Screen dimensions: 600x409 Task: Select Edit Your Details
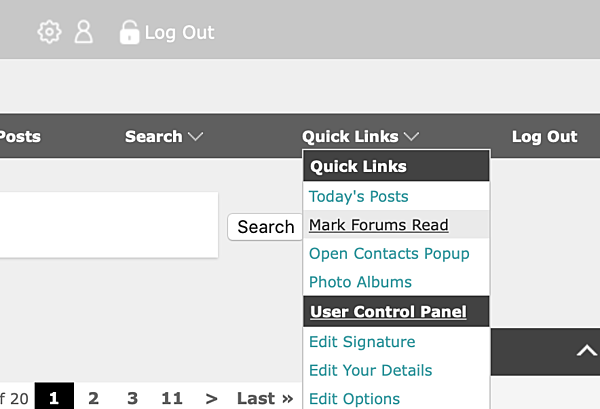coord(370,370)
